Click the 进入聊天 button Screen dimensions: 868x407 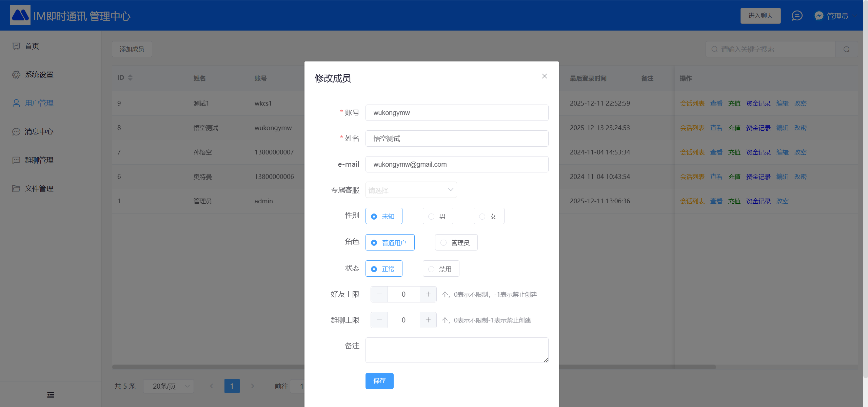[x=760, y=16]
